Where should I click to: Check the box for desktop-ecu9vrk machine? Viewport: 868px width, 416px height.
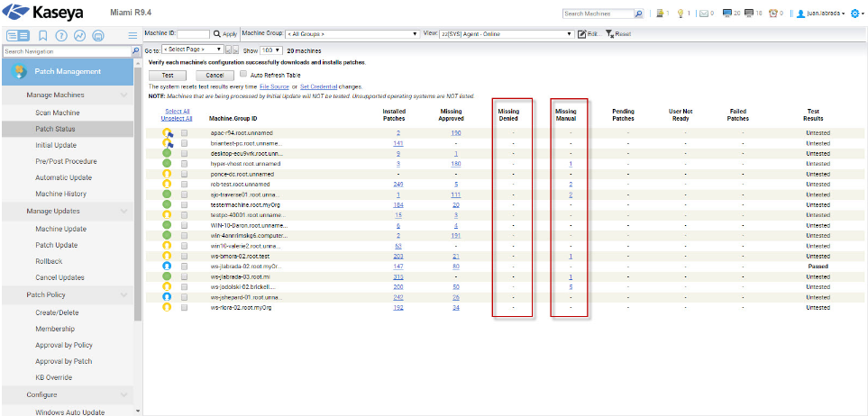[185, 154]
